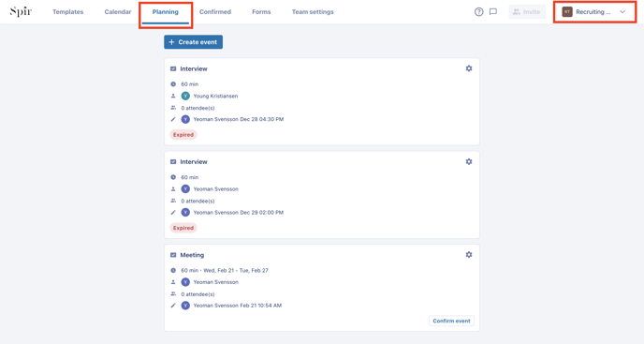Click Young Kristiansen's avatar icon
The width and height of the screenshot is (644, 344).
pyautogui.click(x=185, y=96)
